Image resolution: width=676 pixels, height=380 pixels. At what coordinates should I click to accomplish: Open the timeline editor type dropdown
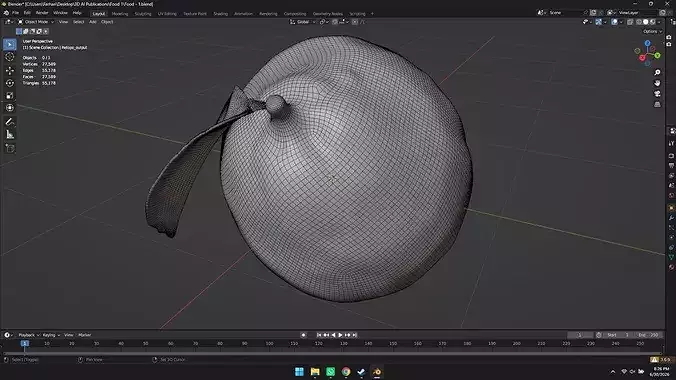click(8, 335)
